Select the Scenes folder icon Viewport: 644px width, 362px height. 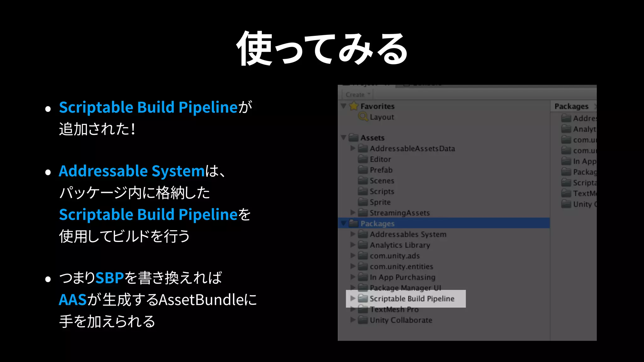click(x=363, y=180)
